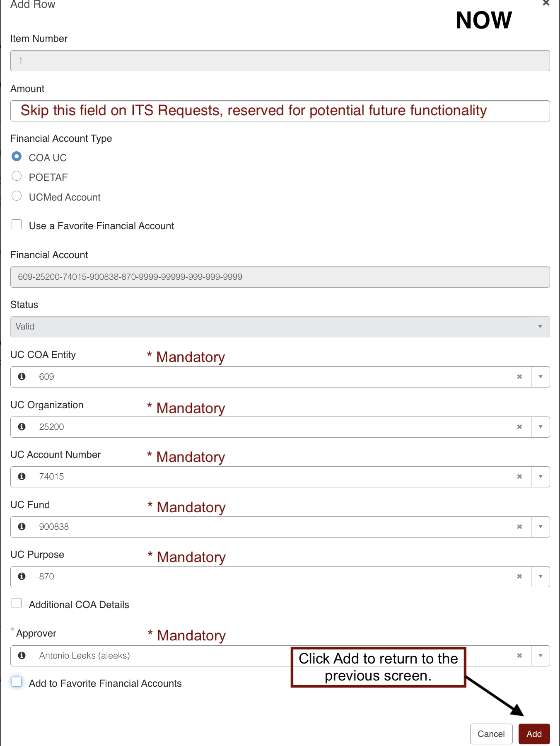Click into the Amount input field

tap(280, 111)
